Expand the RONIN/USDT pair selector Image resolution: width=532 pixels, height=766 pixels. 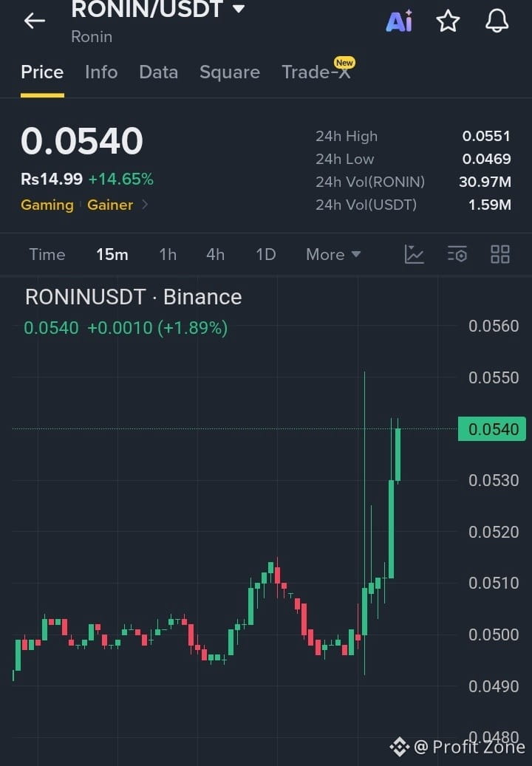(x=239, y=8)
